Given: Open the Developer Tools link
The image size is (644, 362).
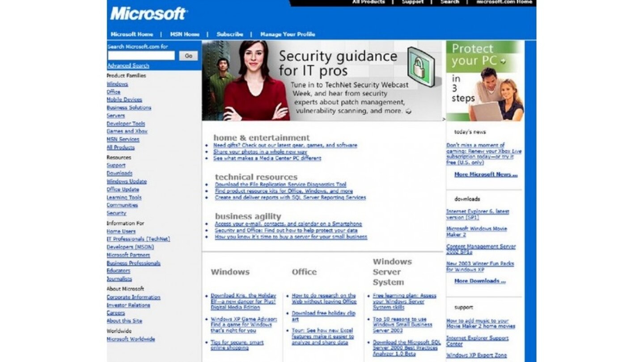Looking at the screenshot, I should (x=126, y=123).
